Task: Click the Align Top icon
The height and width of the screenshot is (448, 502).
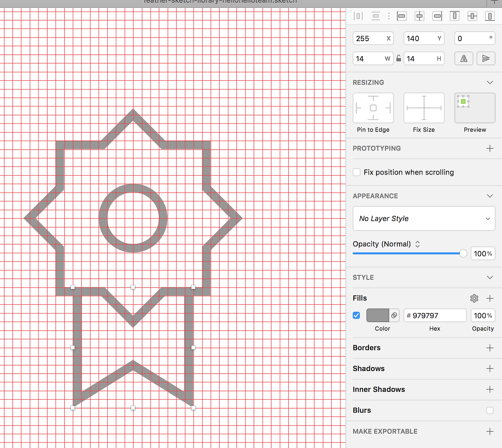Action: point(455,16)
